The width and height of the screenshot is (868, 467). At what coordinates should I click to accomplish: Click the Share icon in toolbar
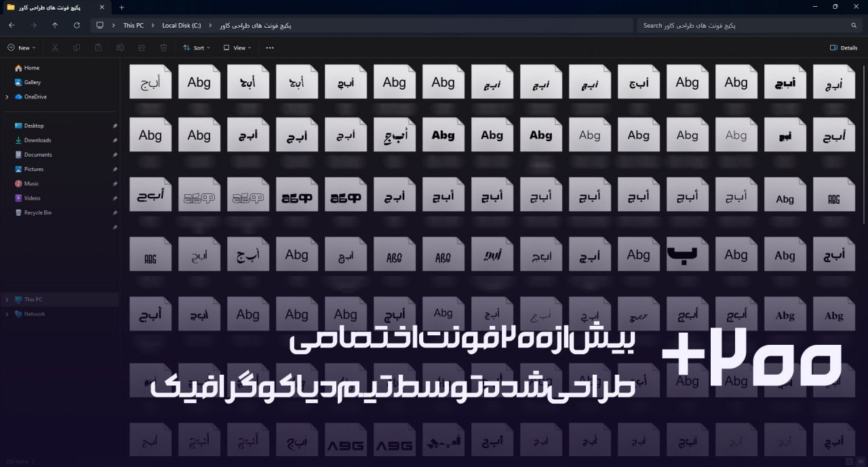142,48
